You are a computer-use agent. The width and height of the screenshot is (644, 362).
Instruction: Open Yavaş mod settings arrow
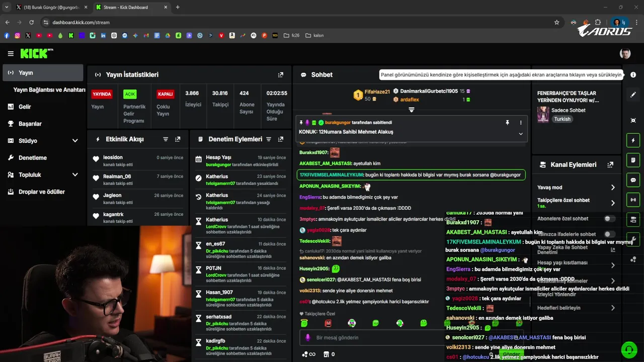click(613, 188)
